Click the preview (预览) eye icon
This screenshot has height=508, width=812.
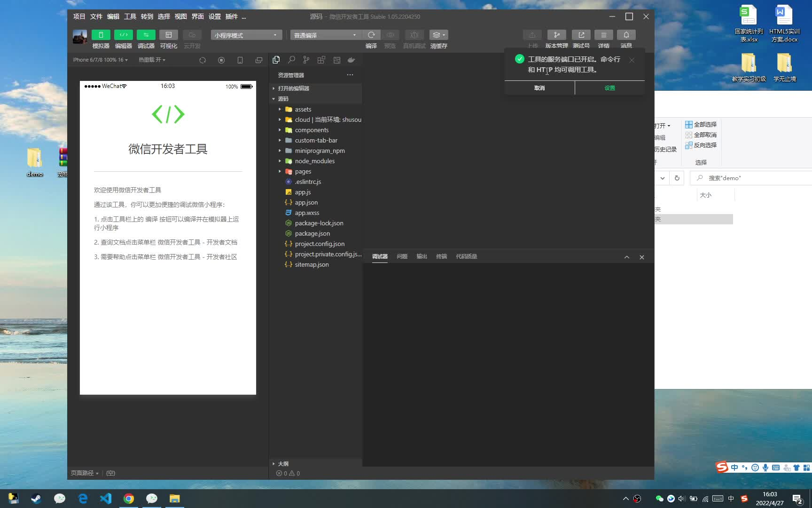tap(390, 35)
